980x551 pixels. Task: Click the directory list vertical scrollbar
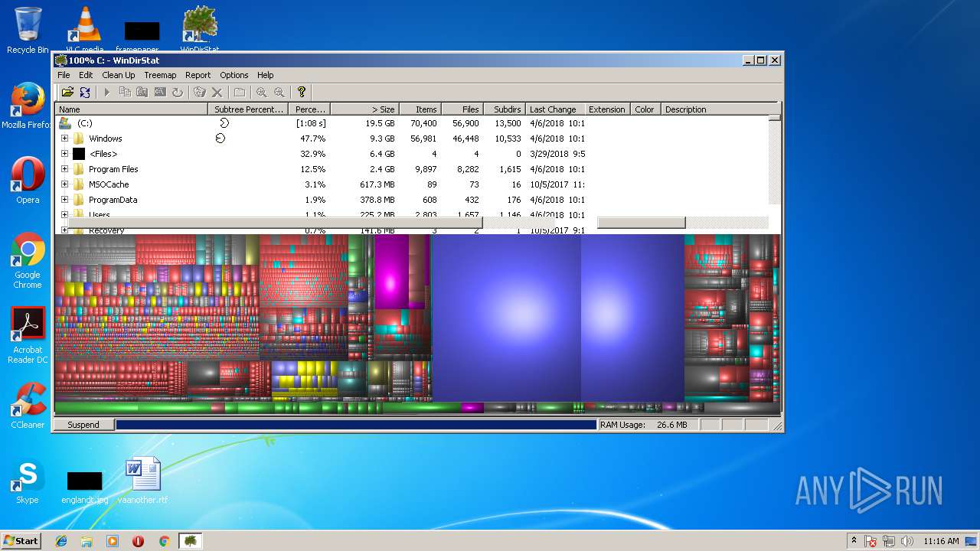pos(775,161)
